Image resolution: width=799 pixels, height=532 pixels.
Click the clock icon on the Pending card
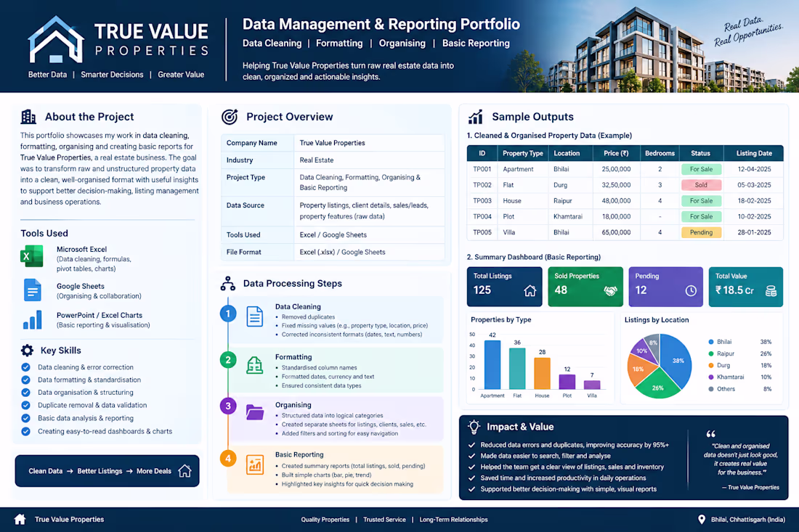(691, 291)
